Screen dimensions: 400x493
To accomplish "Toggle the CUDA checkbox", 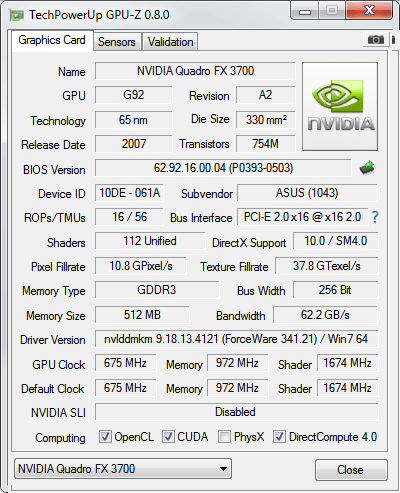I will coord(168,436).
